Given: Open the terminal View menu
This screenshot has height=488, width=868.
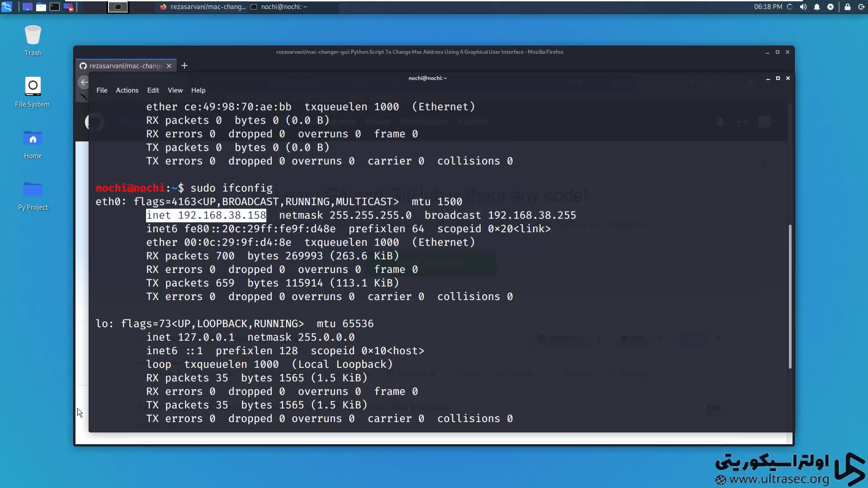Looking at the screenshot, I should 175,90.
